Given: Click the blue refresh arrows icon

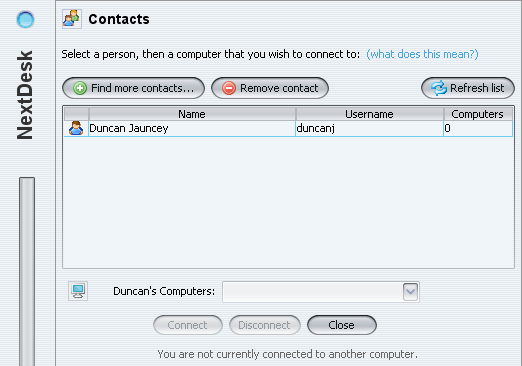Looking at the screenshot, I should point(439,88).
